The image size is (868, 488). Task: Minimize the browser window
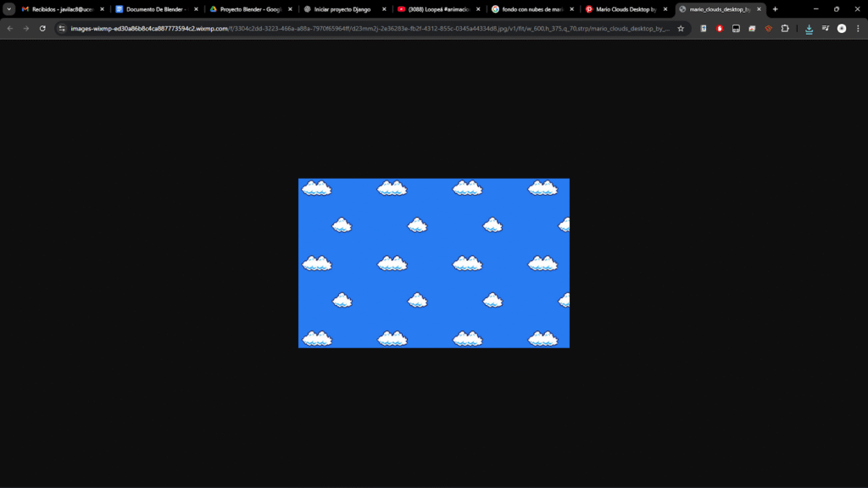[816, 8]
